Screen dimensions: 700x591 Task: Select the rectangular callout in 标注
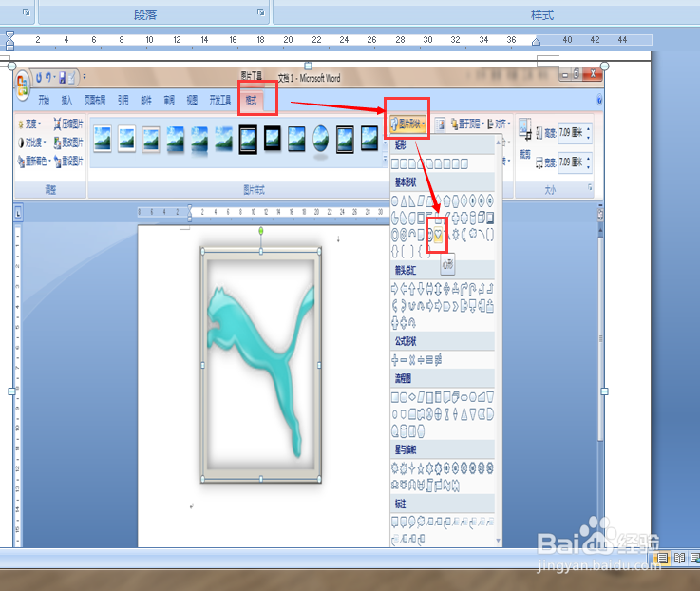[x=395, y=522]
